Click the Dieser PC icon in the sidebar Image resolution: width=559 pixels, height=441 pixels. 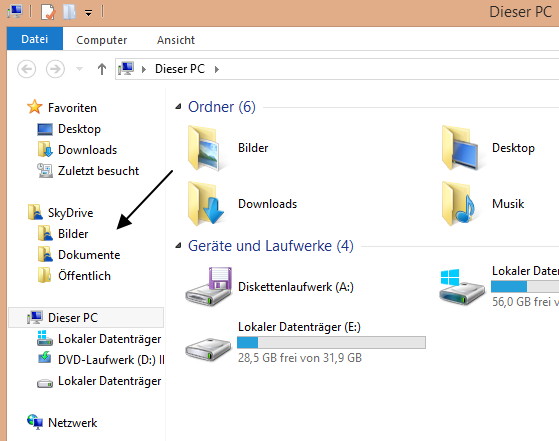point(35,317)
